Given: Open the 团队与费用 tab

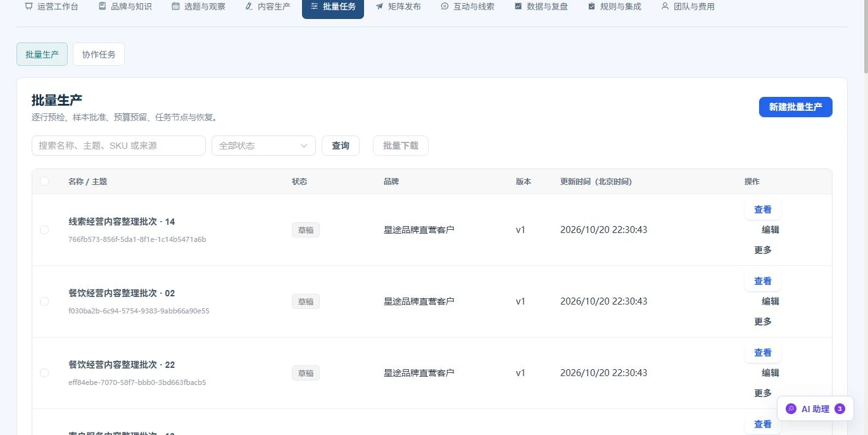Looking at the screenshot, I should (x=688, y=6).
